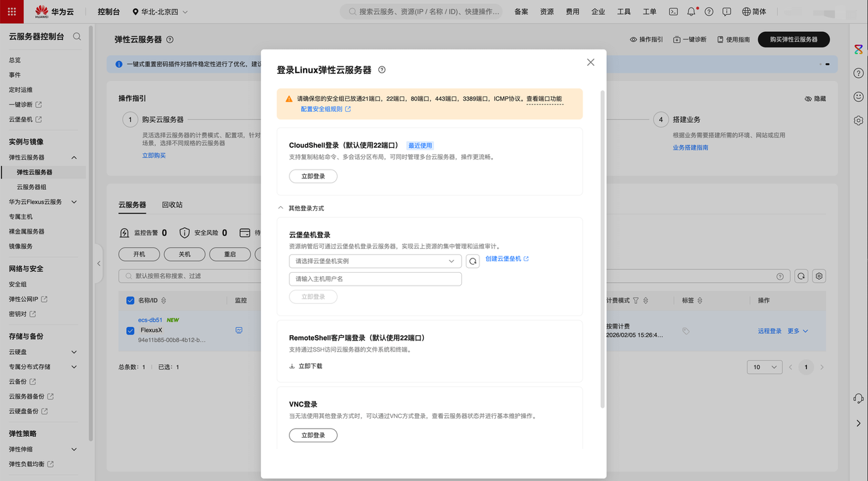The width and height of the screenshot is (868, 481).
Task: Go to page 1 in pagination
Action: 806,367
